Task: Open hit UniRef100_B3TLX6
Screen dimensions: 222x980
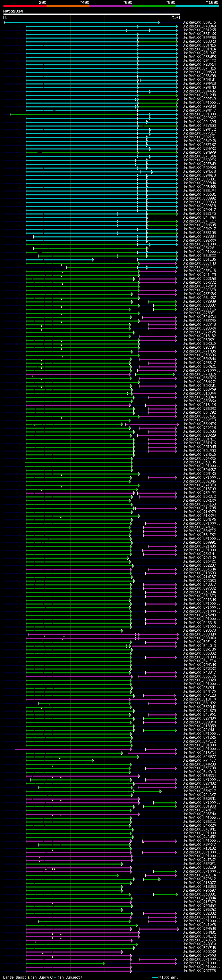Action: point(199,34)
